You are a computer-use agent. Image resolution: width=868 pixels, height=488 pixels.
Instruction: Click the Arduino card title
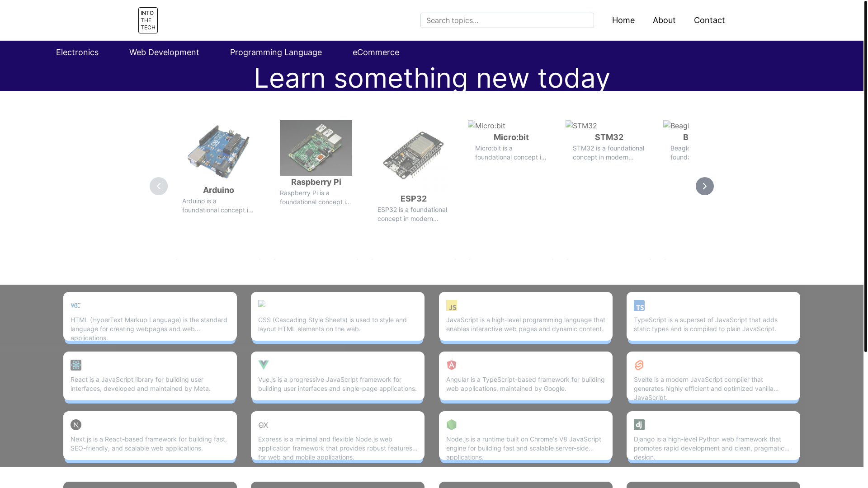218,190
